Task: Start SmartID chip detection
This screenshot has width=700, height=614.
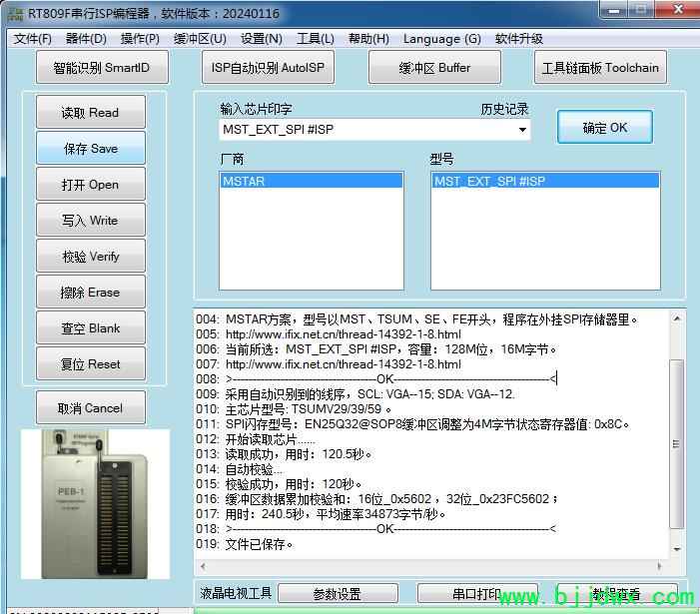Action: [103, 68]
